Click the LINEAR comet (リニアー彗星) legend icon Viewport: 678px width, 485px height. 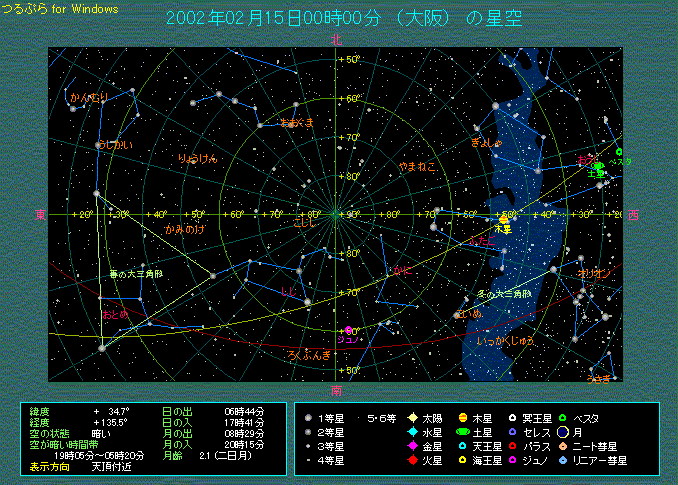[x=564, y=460]
